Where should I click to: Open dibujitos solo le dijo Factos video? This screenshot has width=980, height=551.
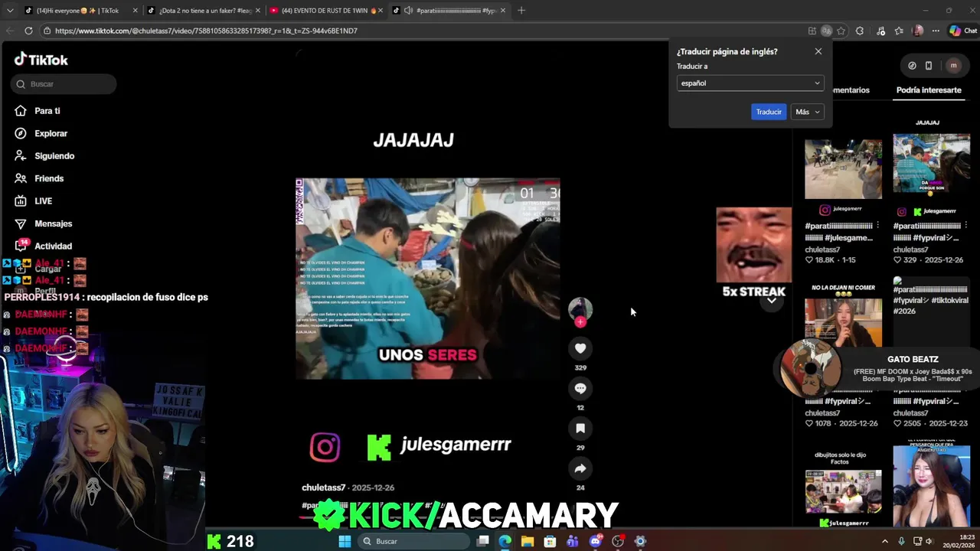click(843, 490)
